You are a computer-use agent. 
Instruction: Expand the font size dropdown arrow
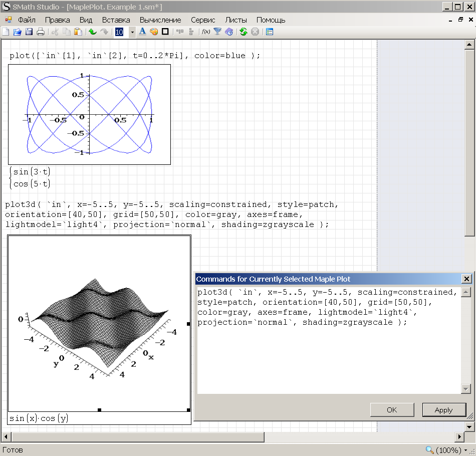point(132,32)
